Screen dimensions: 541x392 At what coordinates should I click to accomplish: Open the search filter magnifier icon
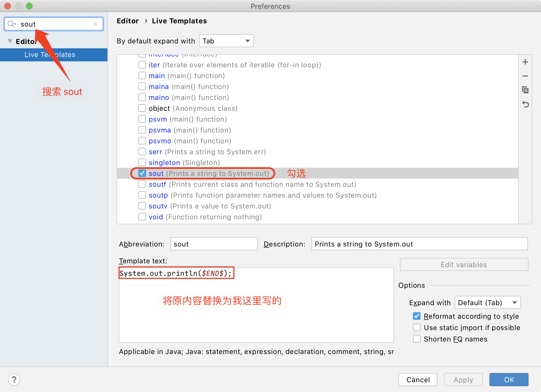coord(10,24)
